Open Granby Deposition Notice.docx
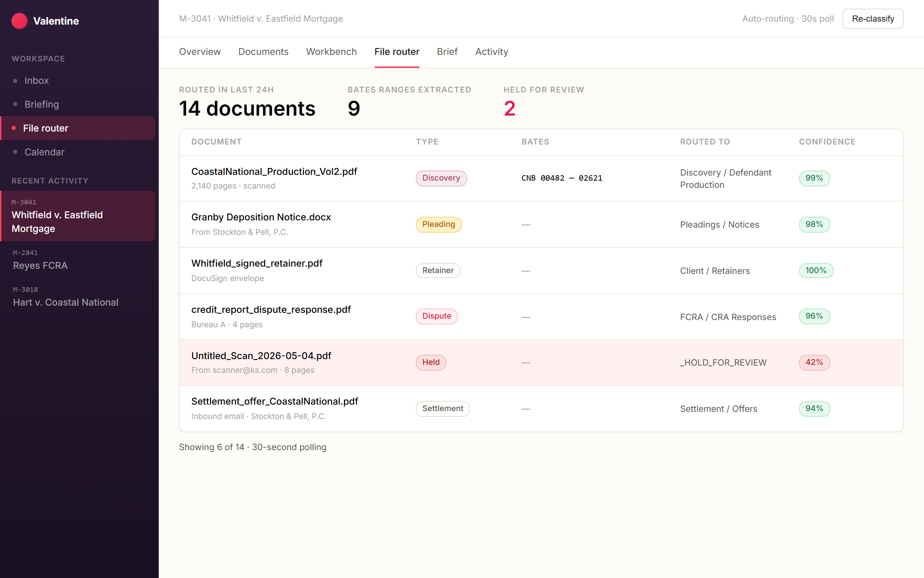The width and height of the screenshot is (924, 578). tap(261, 217)
